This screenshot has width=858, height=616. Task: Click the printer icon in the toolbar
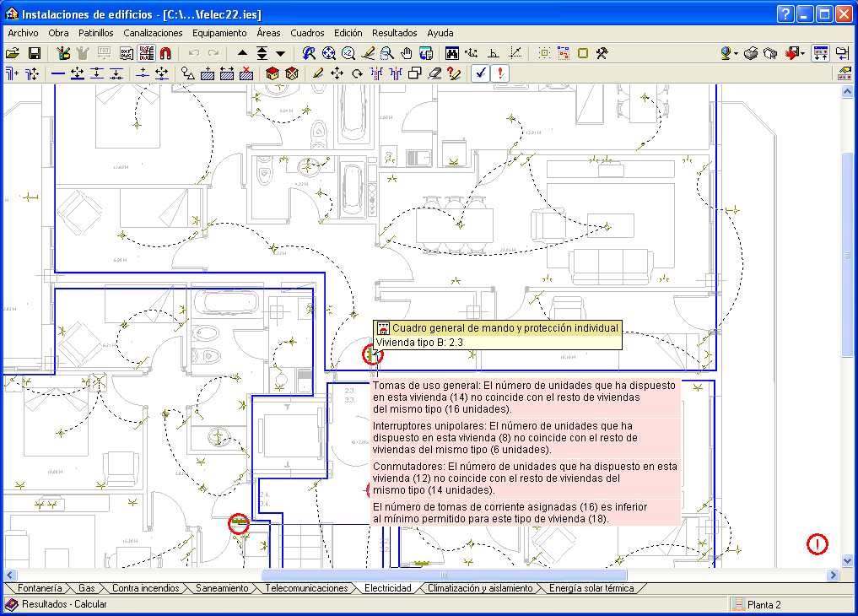click(750, 53)
